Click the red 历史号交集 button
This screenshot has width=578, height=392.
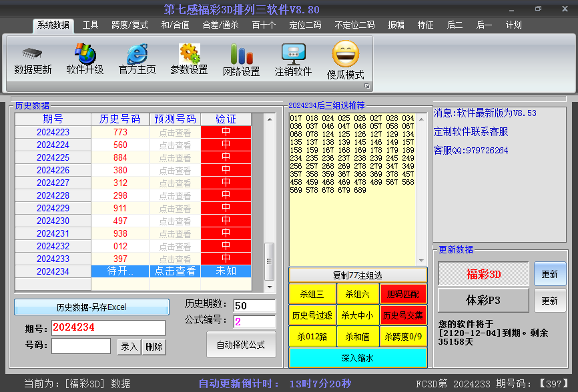[x=403, y=315]
